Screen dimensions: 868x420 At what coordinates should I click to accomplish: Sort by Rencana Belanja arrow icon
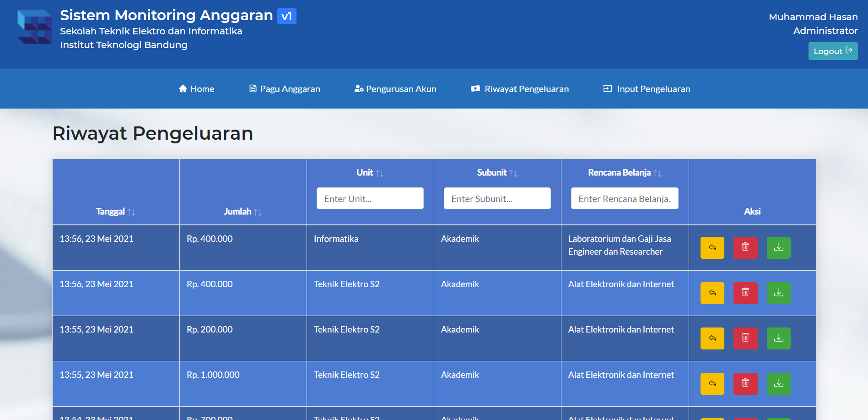click(658, 173)
